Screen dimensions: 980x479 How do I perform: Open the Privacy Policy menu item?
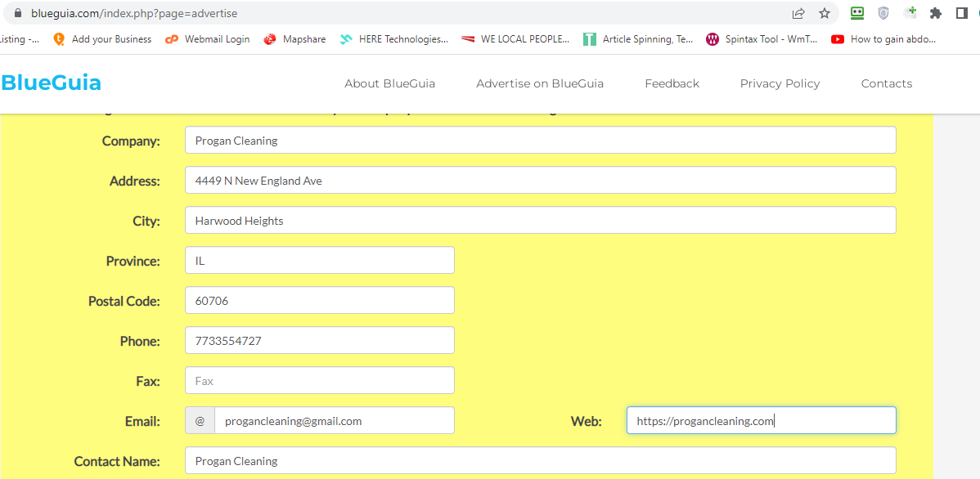pos(780,83)
